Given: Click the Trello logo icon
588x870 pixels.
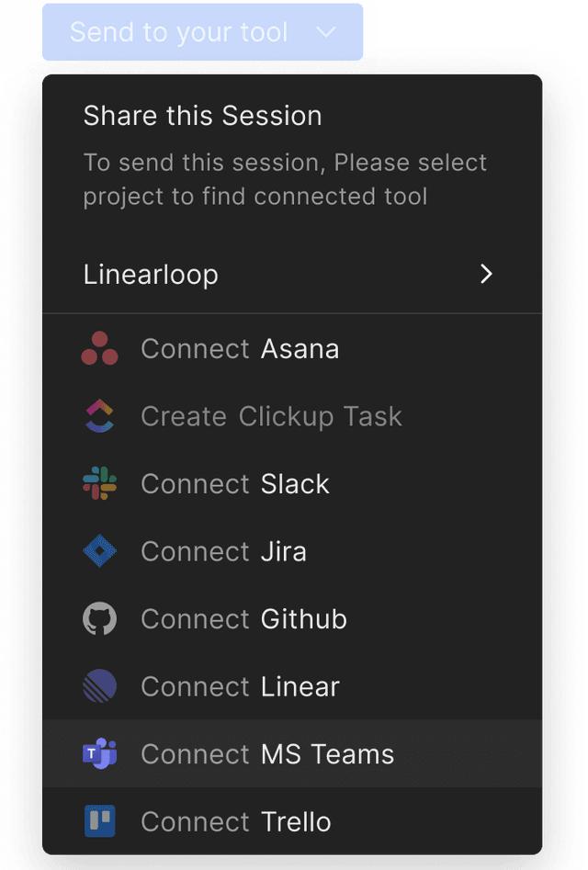Looking at the screenshot, I should click(99, 821).
